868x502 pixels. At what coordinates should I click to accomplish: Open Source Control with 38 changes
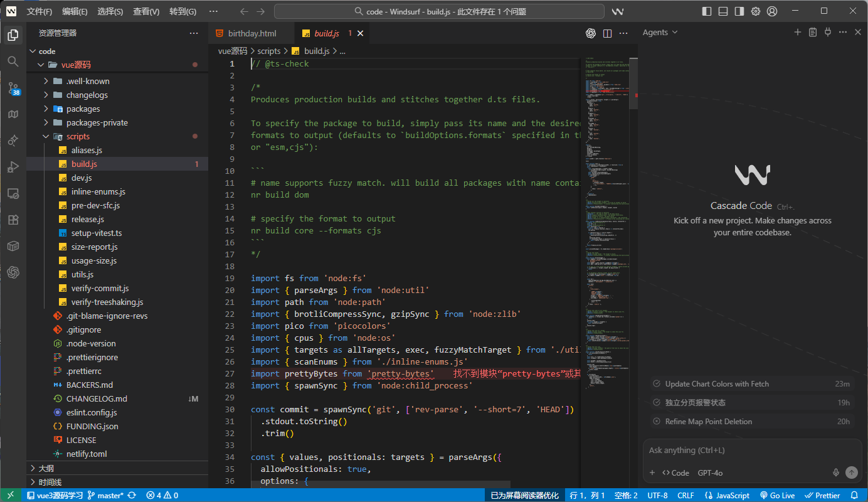coord(13,88)
